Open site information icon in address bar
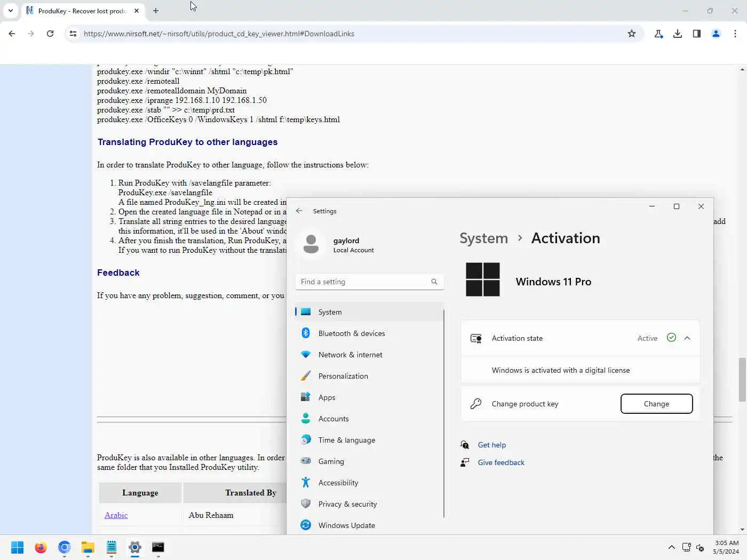Image resolution: width=747 pixels, height=560 pixels. coord(73,34)
